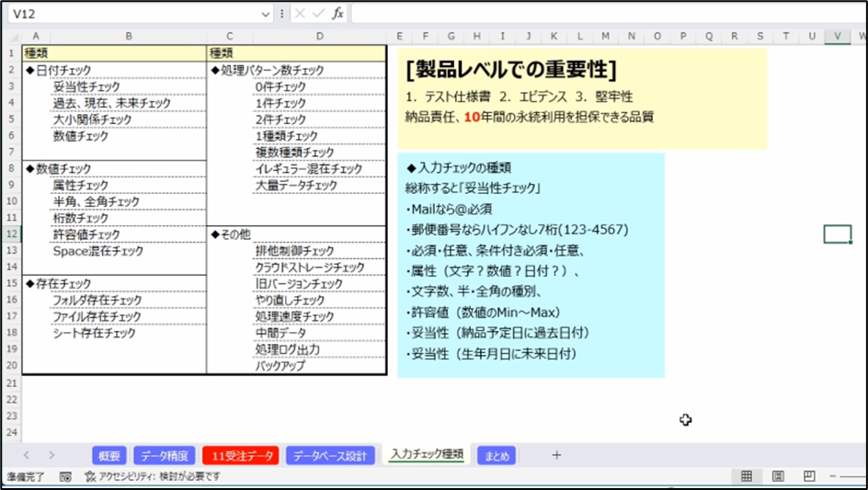This screenshot has height=490, width=868.
Task: Open the データ精度 sheet tab
Action: (165, 455)
